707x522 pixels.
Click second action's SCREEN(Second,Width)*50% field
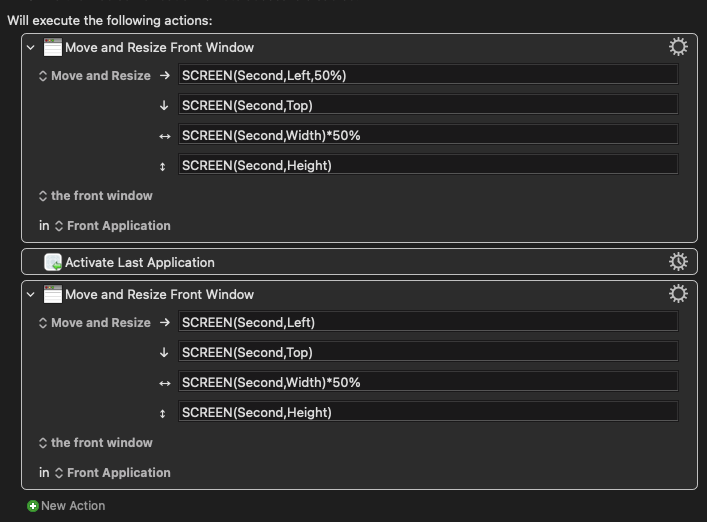[x=428, y=382]
